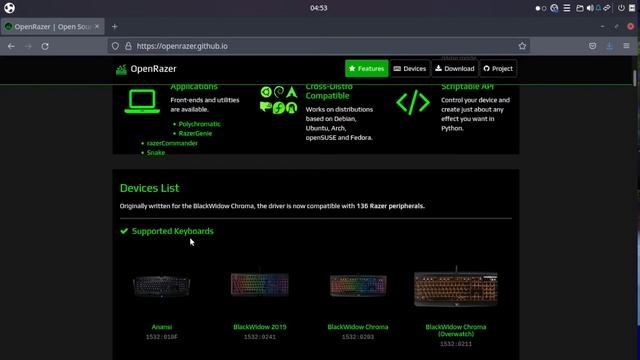Image resolution: width=640 pixels, height=360 pixels.
Task: Click the OpenRazer brand title
Action: tap(153, 69)
